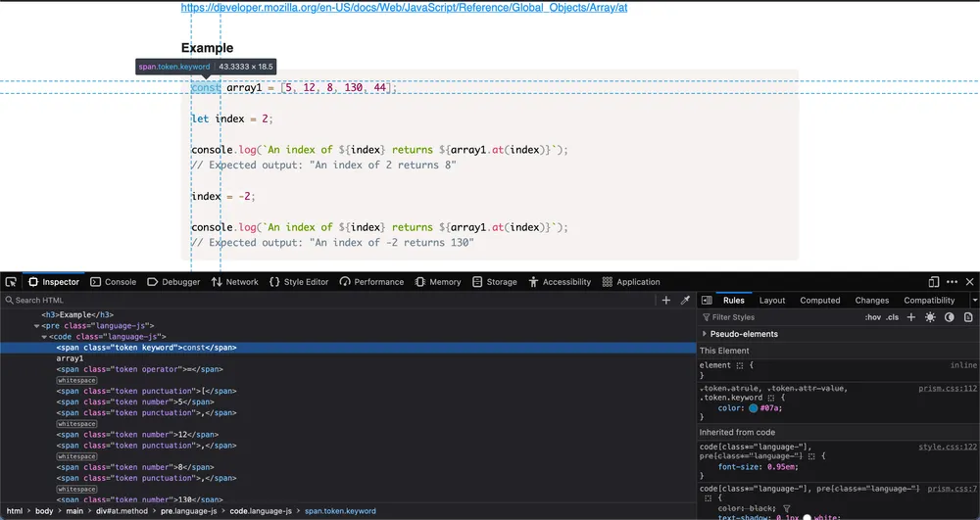The width and height of the screenshot is (980, 520).
Task: Select the token punctuation [ span node
Action: [x=146, y=392]
